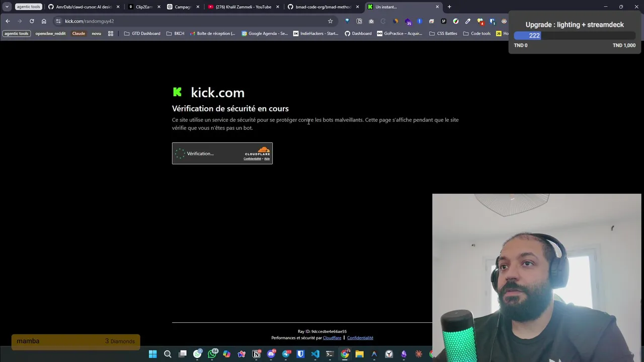Screen dimensions: 644x362
Task: Click the 'agentic tools' tab group label
Action: (28, 7)
